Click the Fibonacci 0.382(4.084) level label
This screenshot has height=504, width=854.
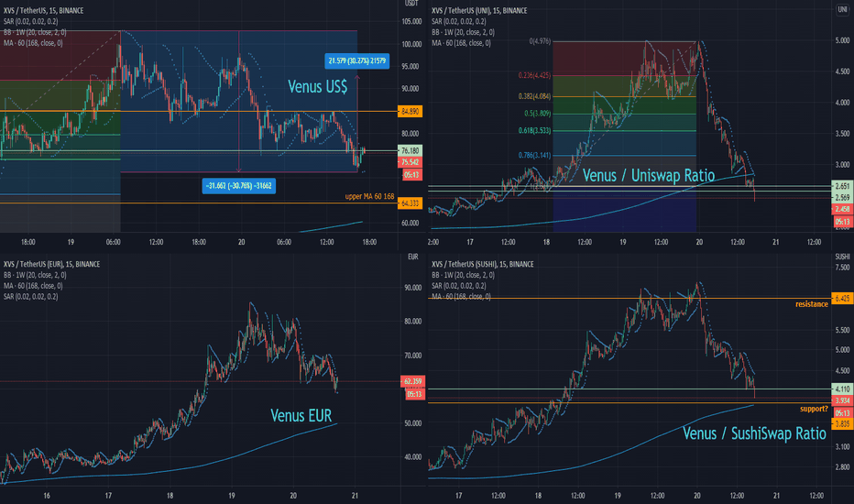coord(534,96)
